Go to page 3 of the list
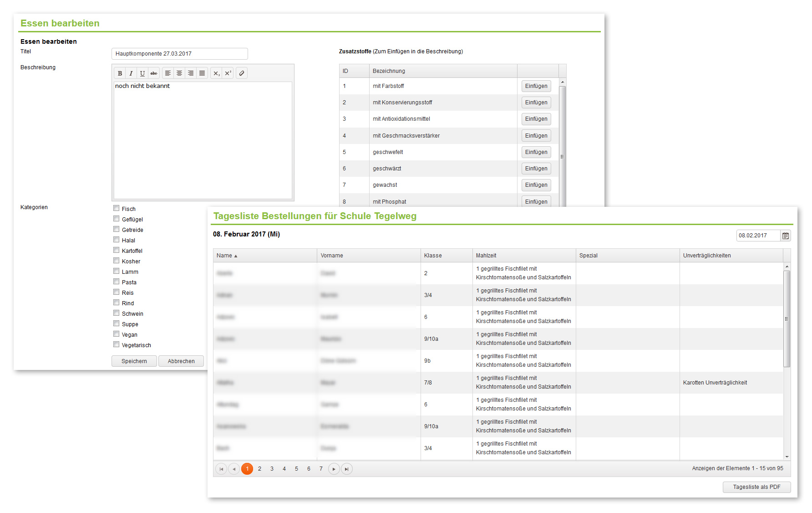 (x=272, y=469)
